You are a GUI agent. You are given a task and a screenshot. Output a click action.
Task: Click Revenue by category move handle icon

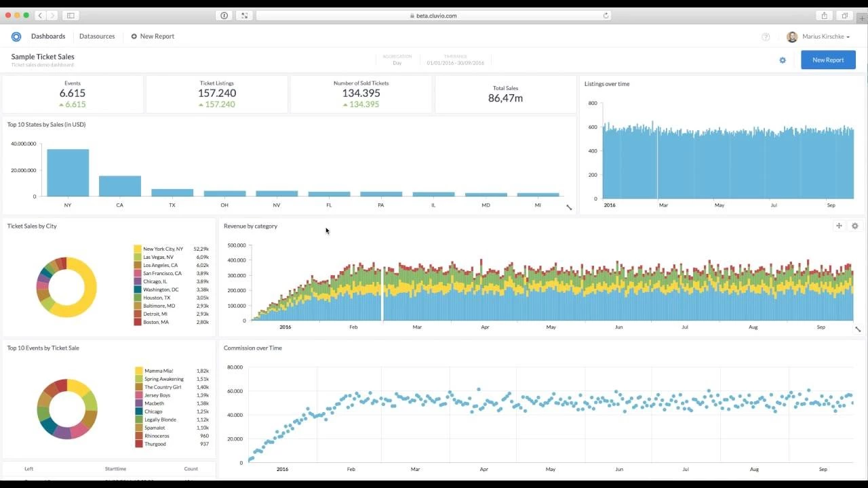839,226
